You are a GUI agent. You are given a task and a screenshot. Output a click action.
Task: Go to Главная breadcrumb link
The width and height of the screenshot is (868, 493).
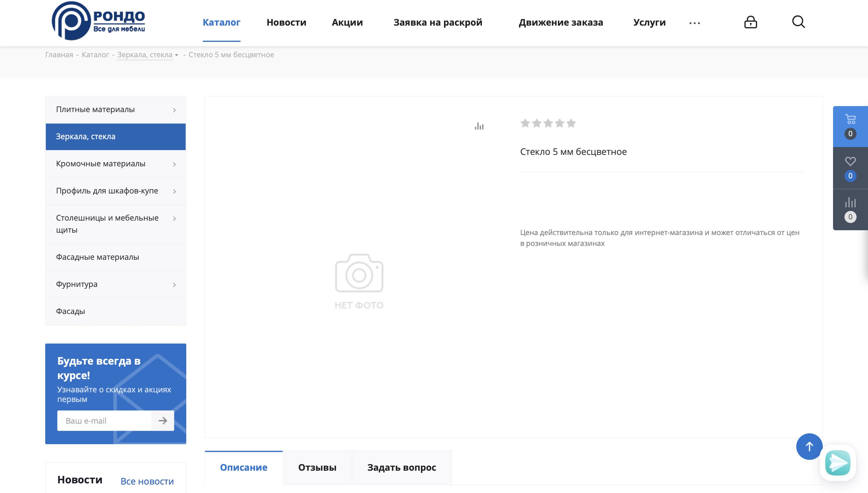pos(59,55)
